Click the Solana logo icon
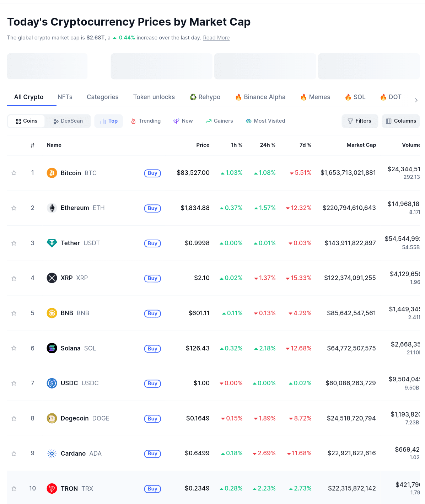 pyautogui.click(x=52, y=348)
